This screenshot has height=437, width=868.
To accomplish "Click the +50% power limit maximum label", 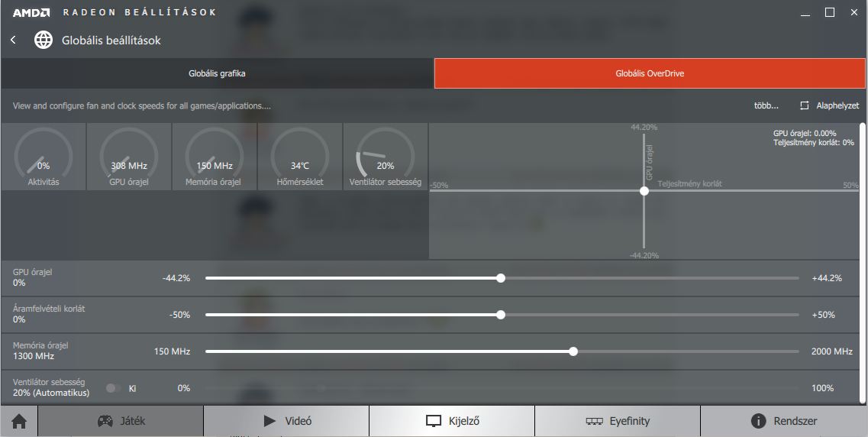I will coord(823,315).
